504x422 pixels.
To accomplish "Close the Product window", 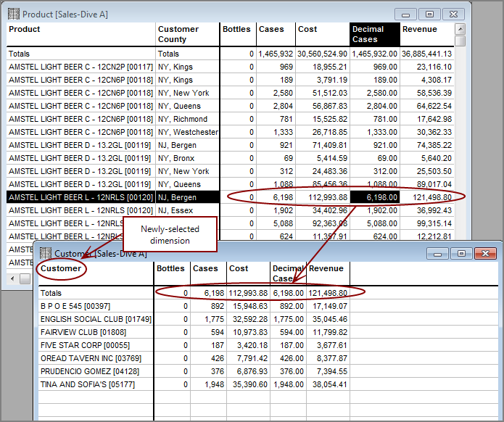I will coord(453,15).
